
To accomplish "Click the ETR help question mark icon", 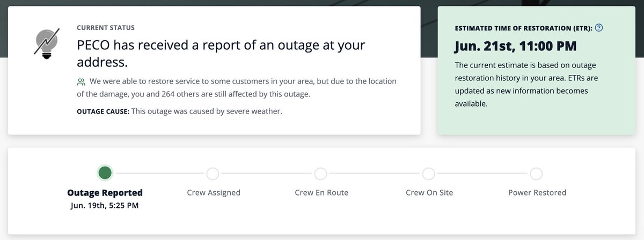I will (599, 28).
